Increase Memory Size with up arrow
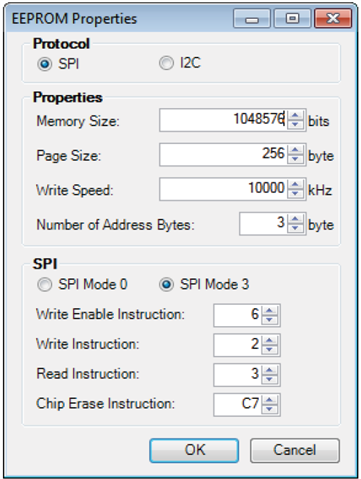Viewport: 361px width, 479px height. click(295, 115)
